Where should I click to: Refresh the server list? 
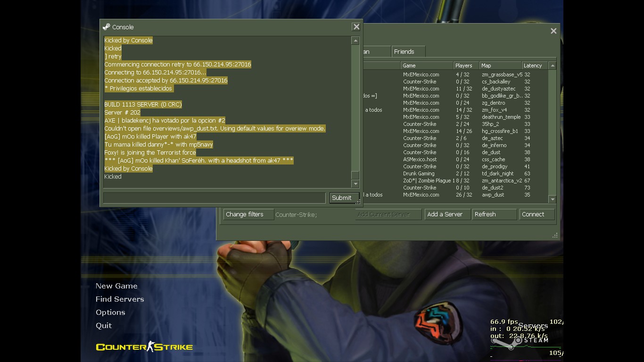[x=495, y=214]
